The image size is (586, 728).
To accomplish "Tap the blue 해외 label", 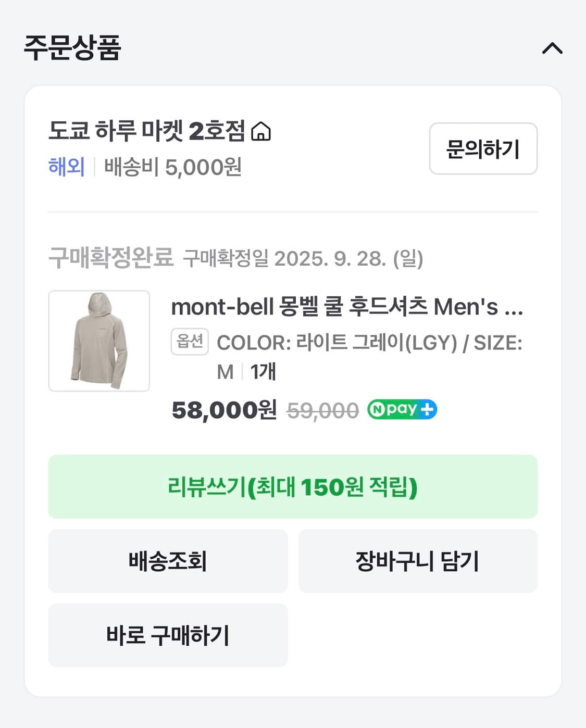I will [x=66, y=167].
